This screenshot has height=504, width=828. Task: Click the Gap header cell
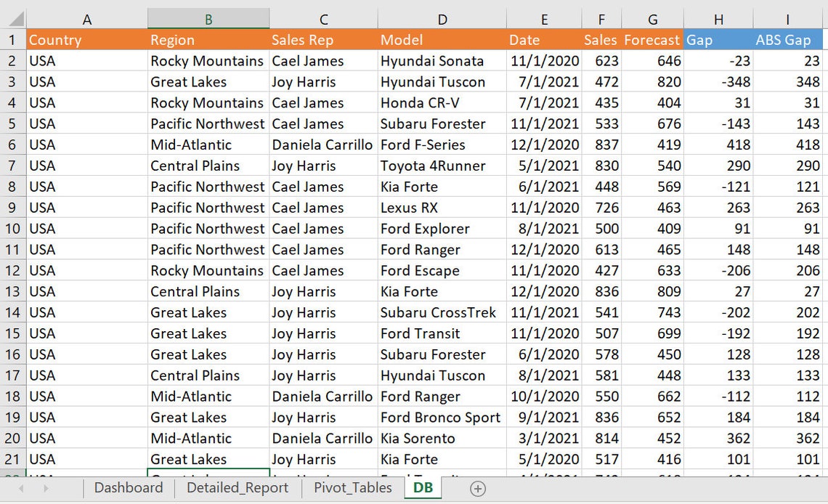point(718,40)
